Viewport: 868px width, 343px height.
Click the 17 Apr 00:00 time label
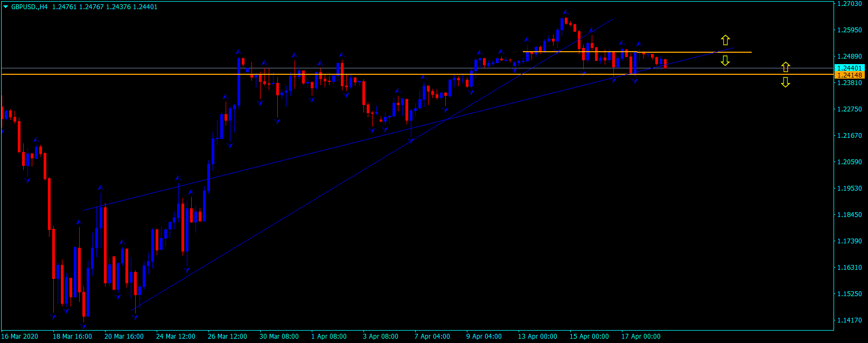point(641,337)
